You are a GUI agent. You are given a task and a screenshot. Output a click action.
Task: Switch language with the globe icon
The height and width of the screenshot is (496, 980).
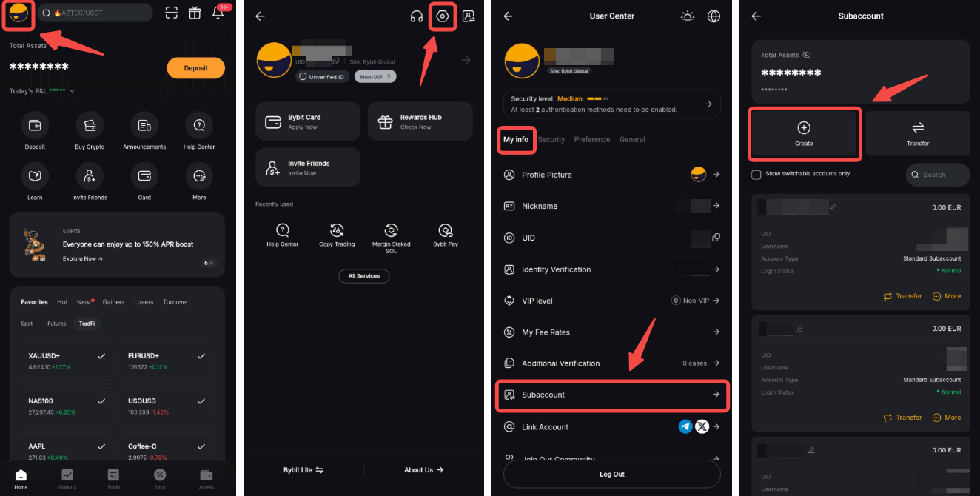pyautogui.click(x=714, y=16)
